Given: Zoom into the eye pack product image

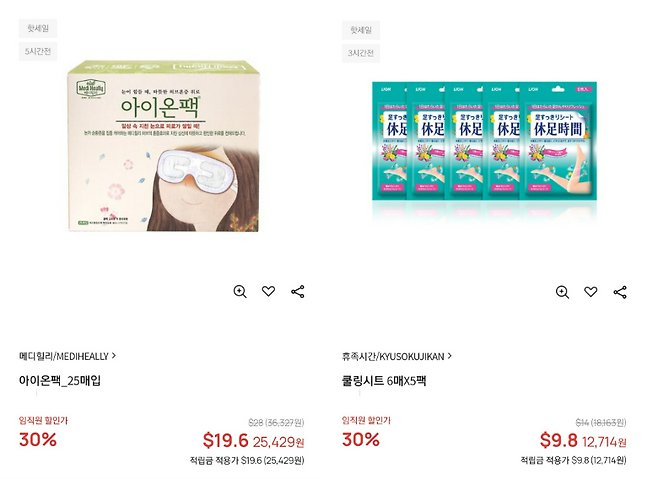Looking at the screenshot, I should 240,292.
